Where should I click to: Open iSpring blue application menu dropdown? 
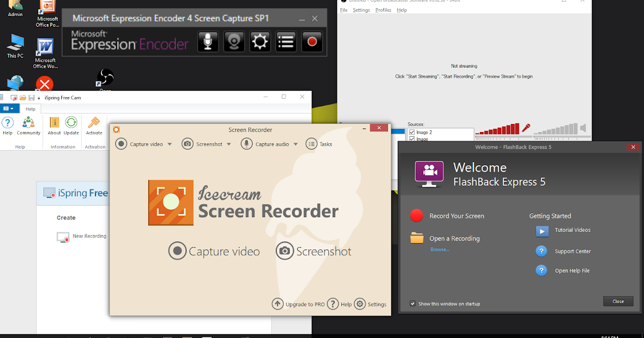coord(8,109)
